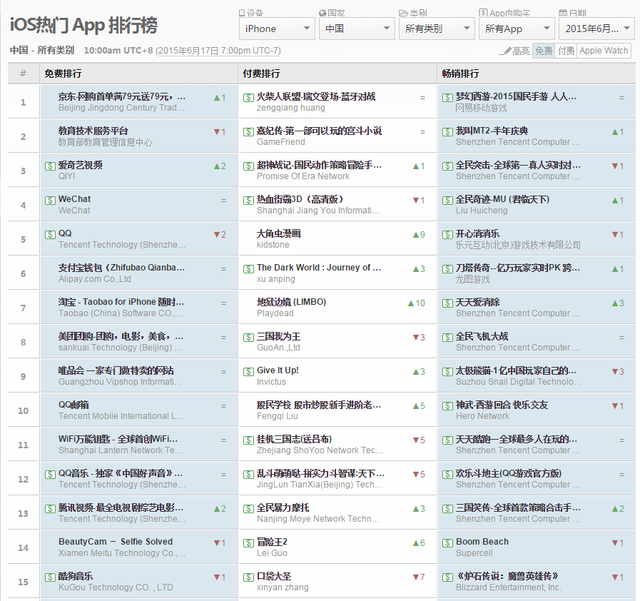
Task: Open publisher Alipay.com Co.,Ltd
Action: tap(95, 279)
